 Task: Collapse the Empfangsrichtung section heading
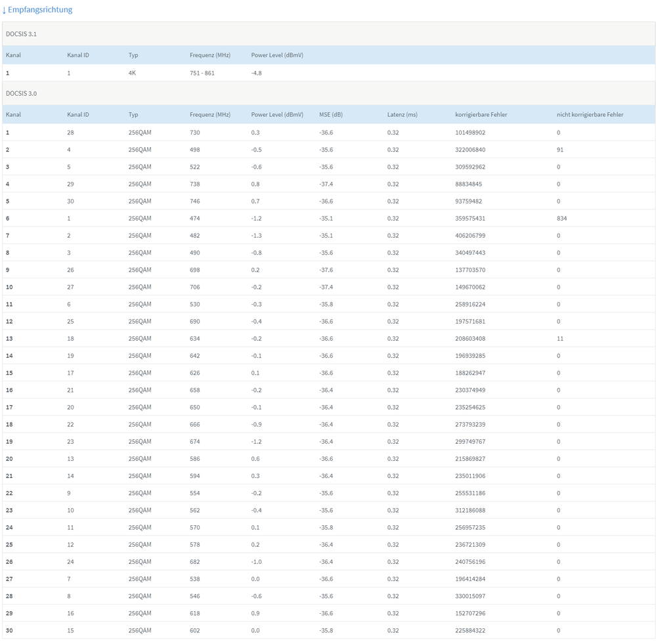40,10
